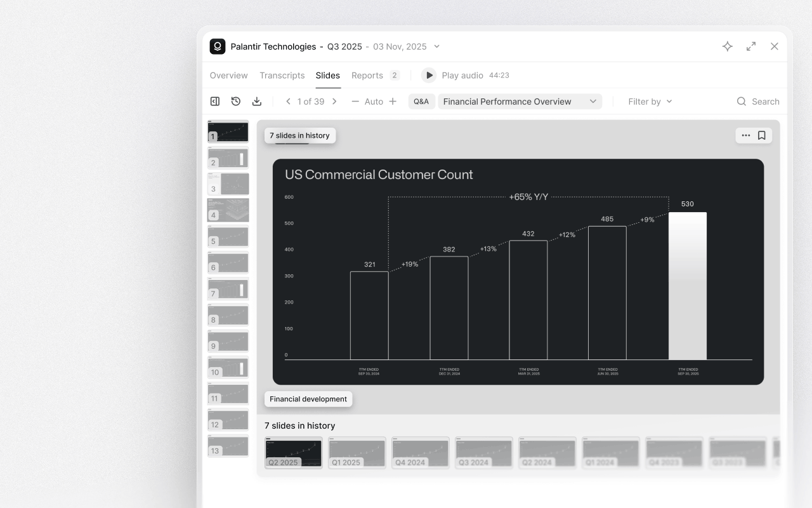Open the Financial Performance Overview dropdown

[520, 102]
